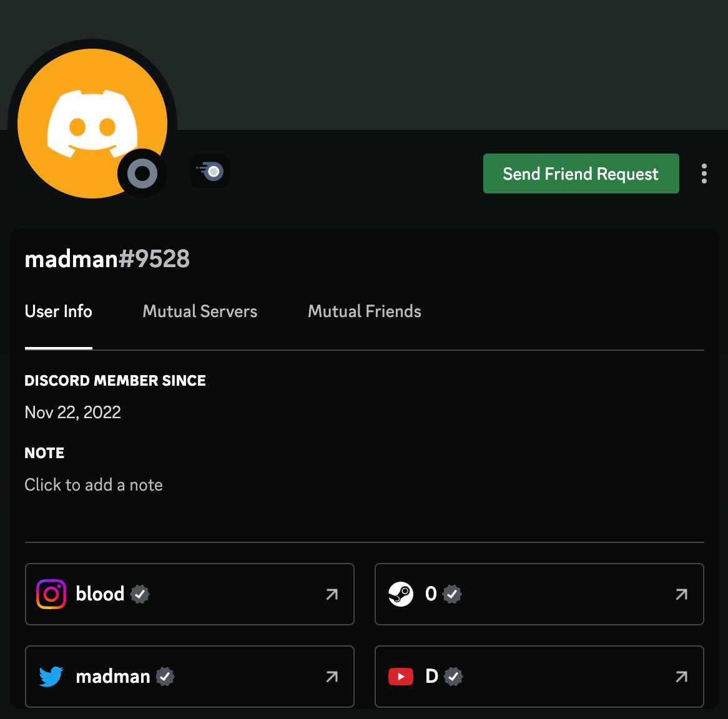Click the Nitro speed badge icon

click(210, 171)
